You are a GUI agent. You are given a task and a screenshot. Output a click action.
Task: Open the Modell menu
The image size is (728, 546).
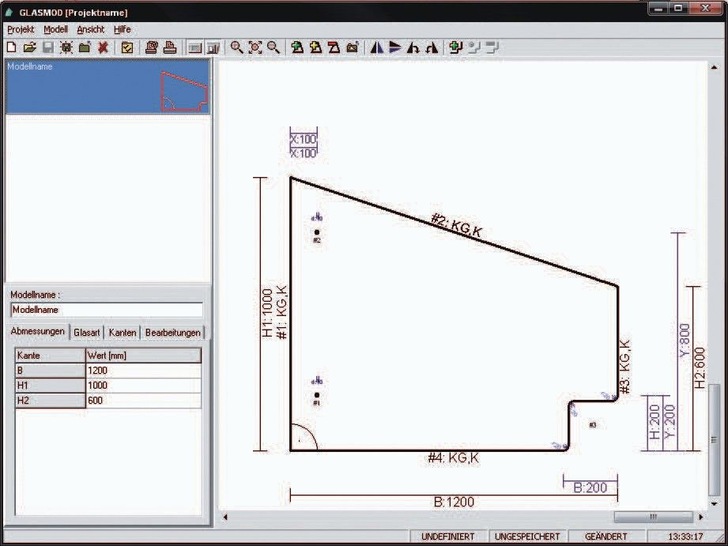tap(56, 29)
